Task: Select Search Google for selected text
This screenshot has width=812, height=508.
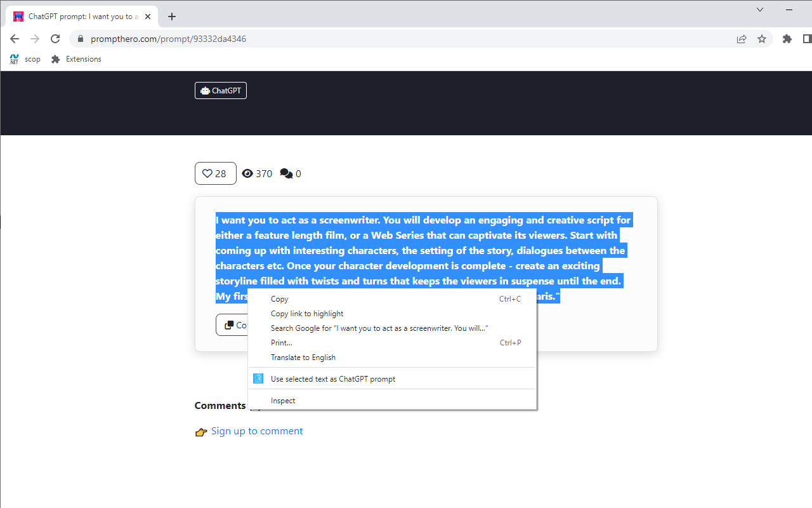Action: (x=392, y=328)
